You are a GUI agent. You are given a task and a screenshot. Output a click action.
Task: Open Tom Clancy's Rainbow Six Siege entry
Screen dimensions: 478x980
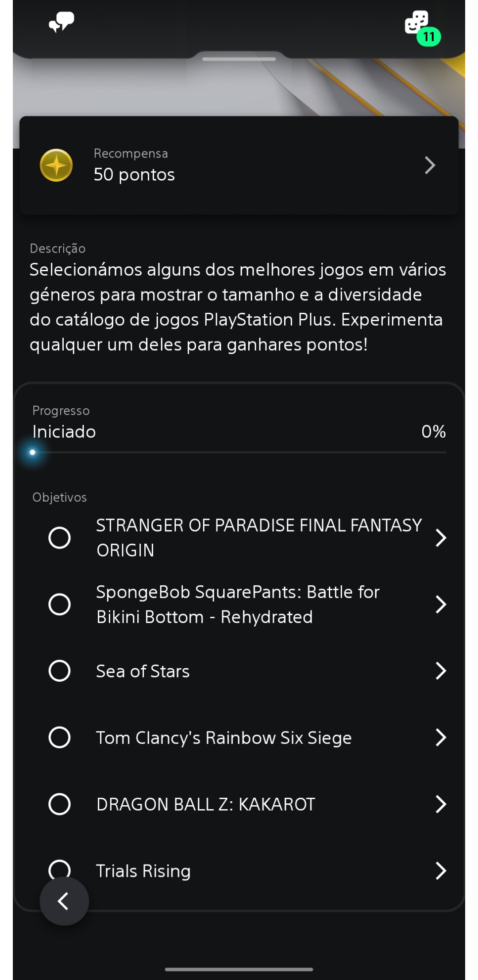[224, 738]
